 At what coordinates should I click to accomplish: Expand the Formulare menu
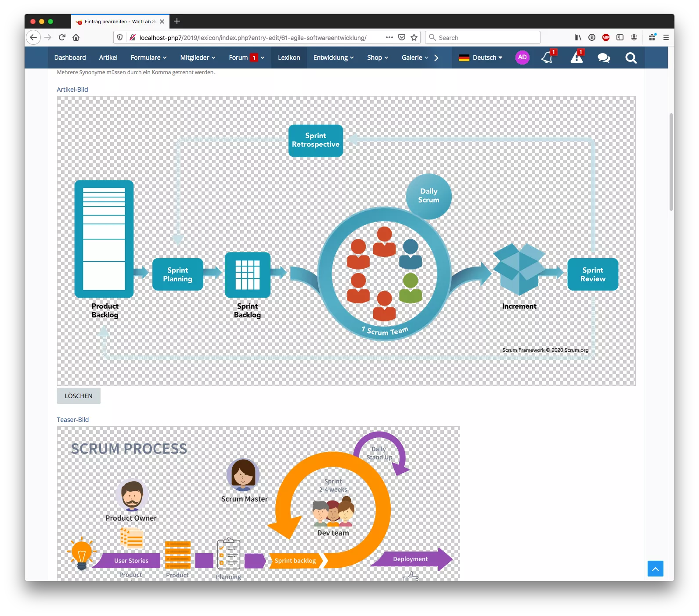click(x=148, y=58)
